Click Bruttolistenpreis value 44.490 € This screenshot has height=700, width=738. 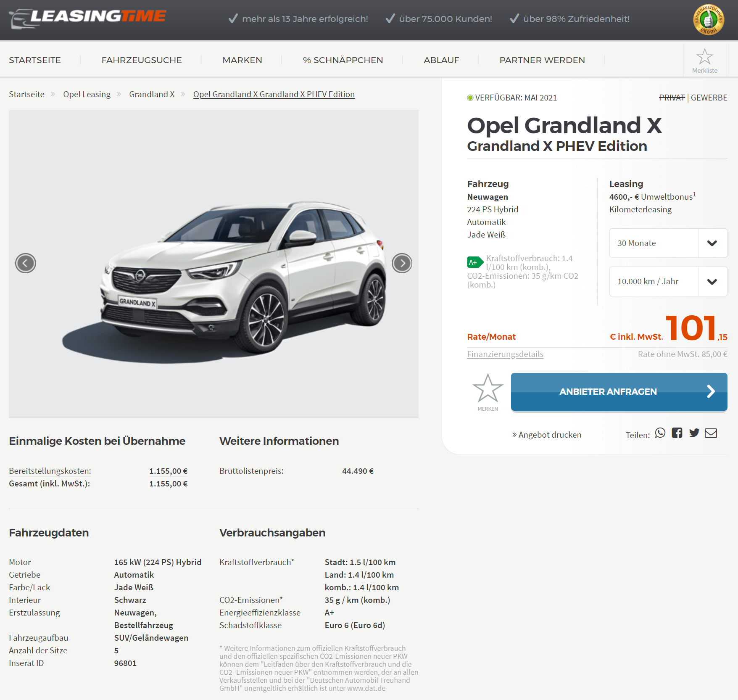coord(358,471)
